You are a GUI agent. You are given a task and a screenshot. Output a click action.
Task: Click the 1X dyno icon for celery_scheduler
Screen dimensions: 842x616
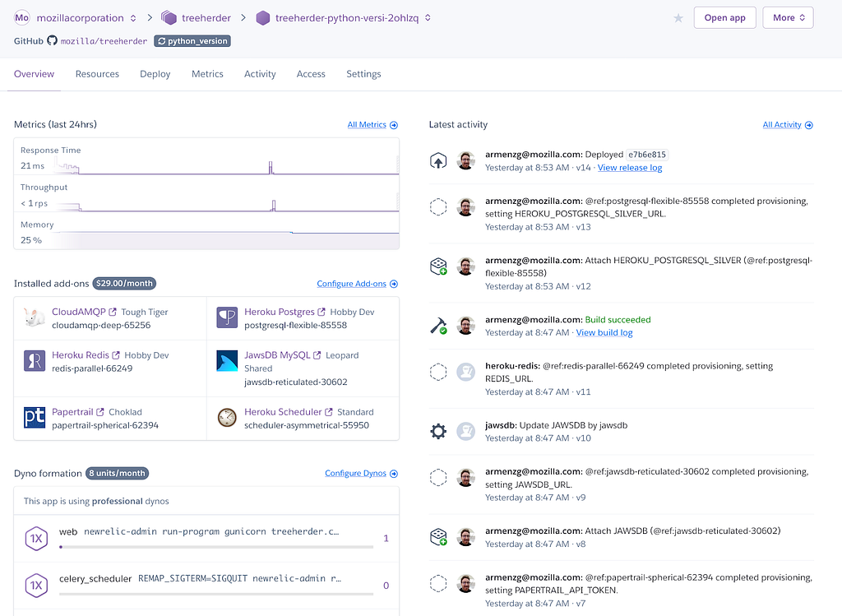click(36, 586)
